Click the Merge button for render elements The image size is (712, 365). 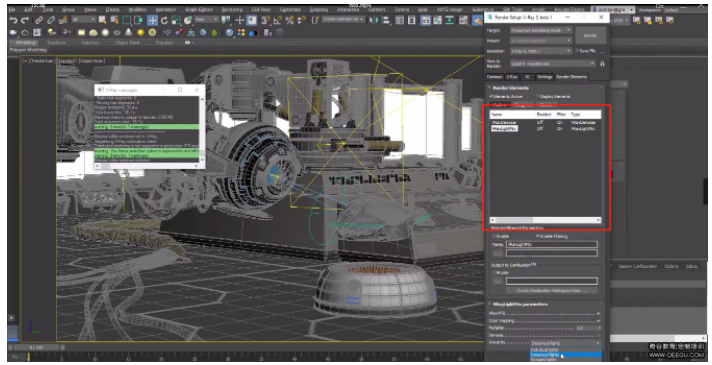523,105
